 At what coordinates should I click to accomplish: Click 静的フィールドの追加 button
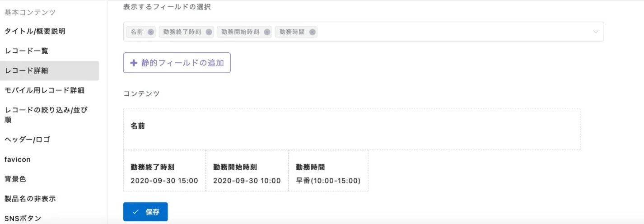coord(177,63)
